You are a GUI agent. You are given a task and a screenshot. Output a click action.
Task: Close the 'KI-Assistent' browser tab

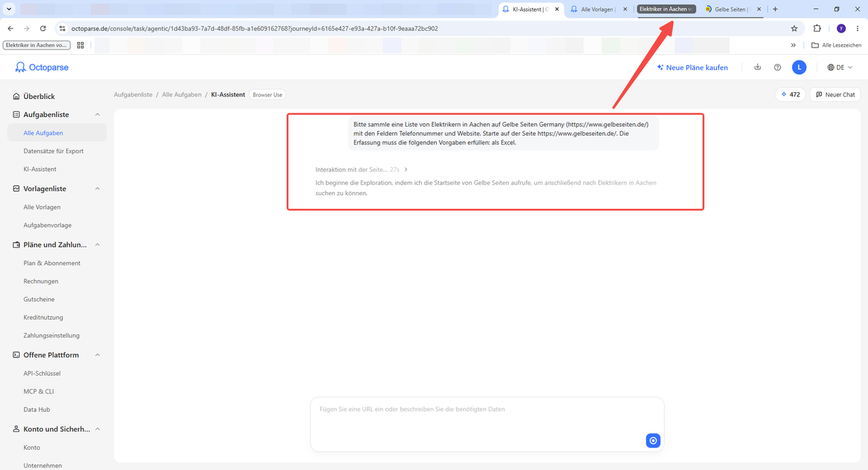[x=557, y=9]
